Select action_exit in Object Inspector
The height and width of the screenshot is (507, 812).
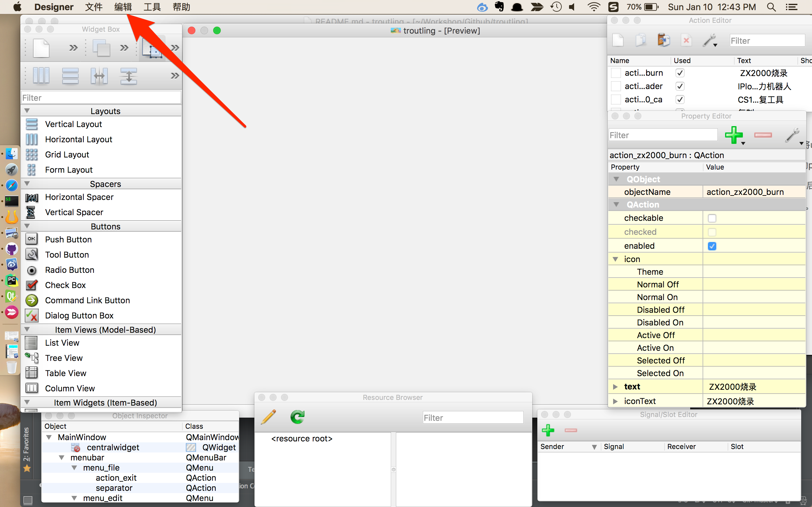pos(116,478)
